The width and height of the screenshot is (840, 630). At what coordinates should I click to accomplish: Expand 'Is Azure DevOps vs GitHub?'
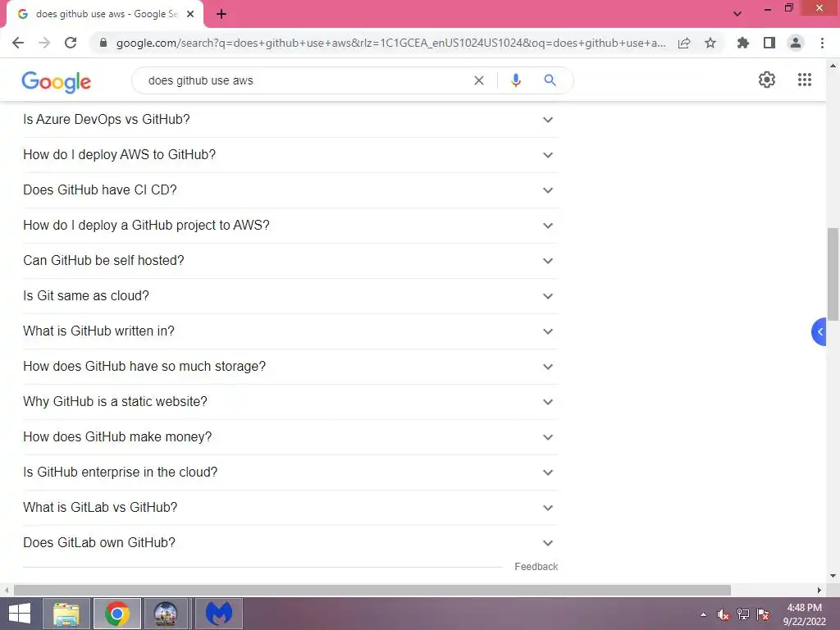coord(290,120)
